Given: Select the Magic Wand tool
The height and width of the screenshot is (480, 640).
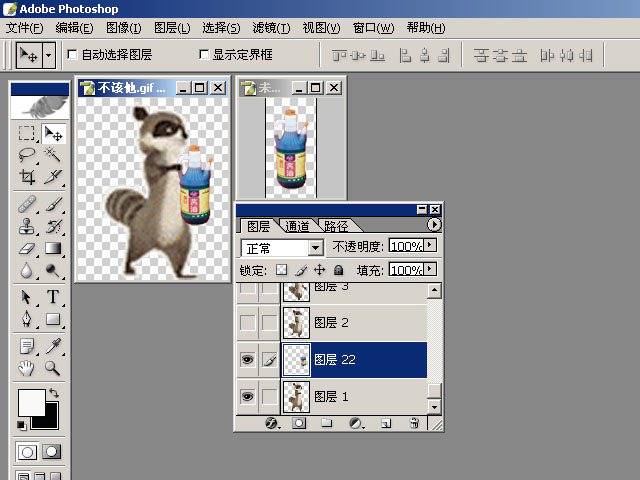Looking at the screenshot, I should point(53,155).
